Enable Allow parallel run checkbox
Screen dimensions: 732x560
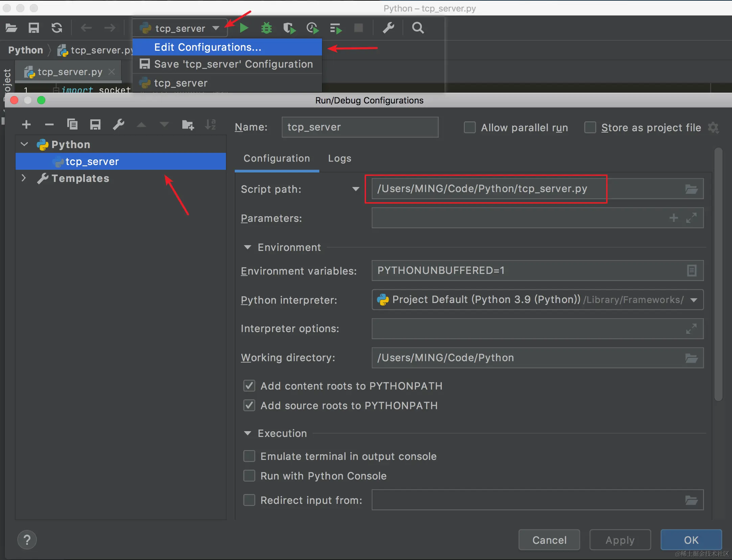470,127
